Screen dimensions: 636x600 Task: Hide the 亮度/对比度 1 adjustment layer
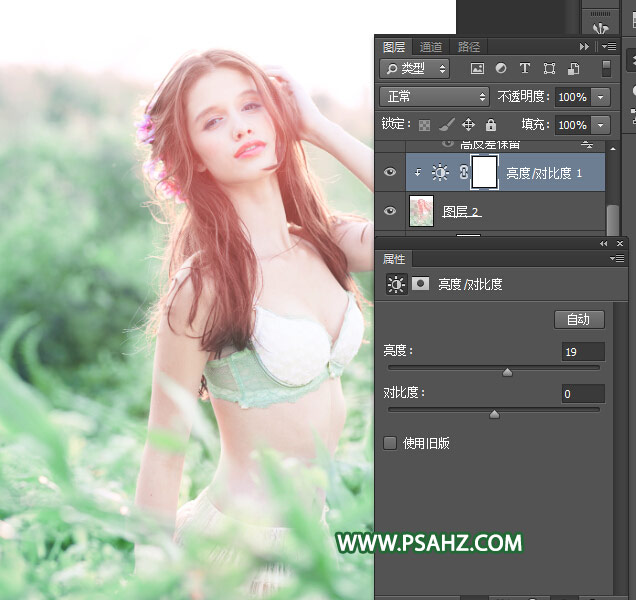click(x=390, y=172)
